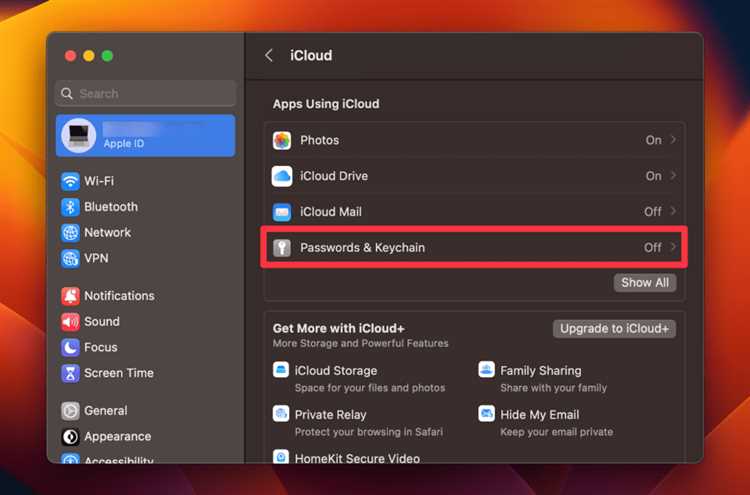Click the General gear icon
Image resolution: width=750 pixels, height=495 pixels.
click(70, 411)
